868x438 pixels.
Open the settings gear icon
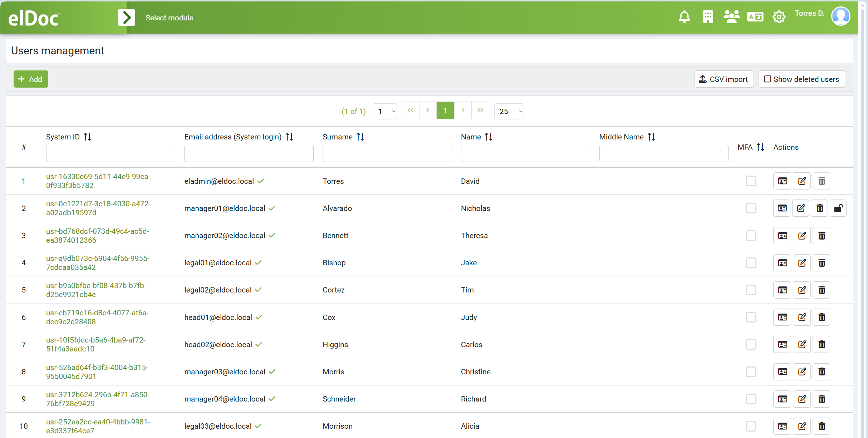(779, 17)
